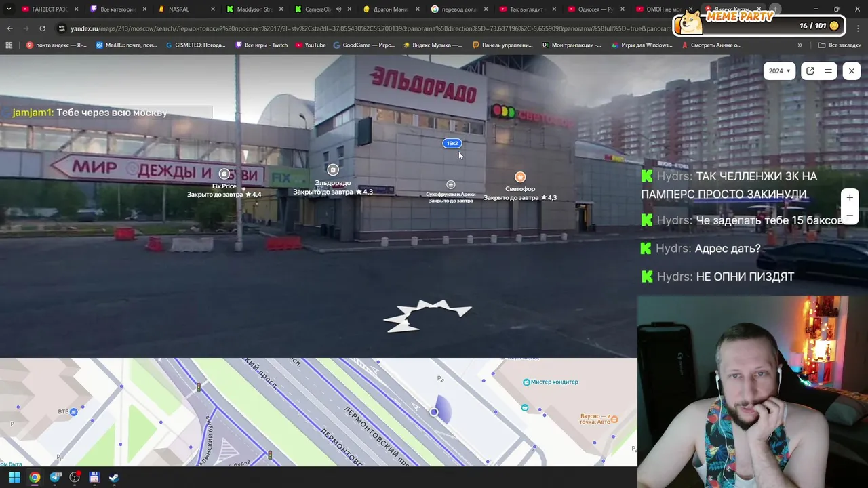Open Telegram from the taskbar

[x=55, y=477]
